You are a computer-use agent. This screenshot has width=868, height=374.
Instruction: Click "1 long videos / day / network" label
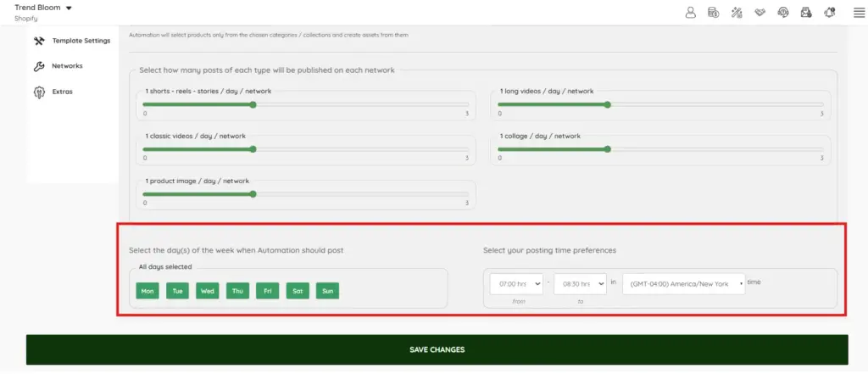tap(547, 91)
